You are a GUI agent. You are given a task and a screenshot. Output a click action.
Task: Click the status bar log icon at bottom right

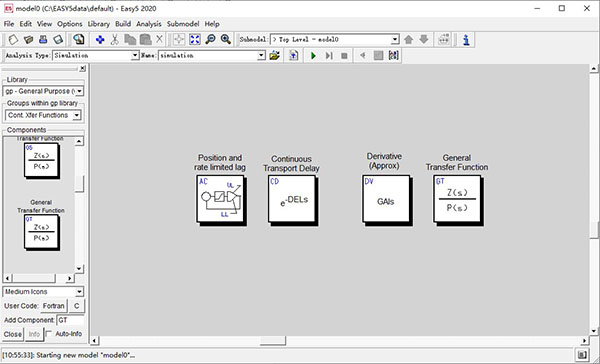(x=582, y=355)
